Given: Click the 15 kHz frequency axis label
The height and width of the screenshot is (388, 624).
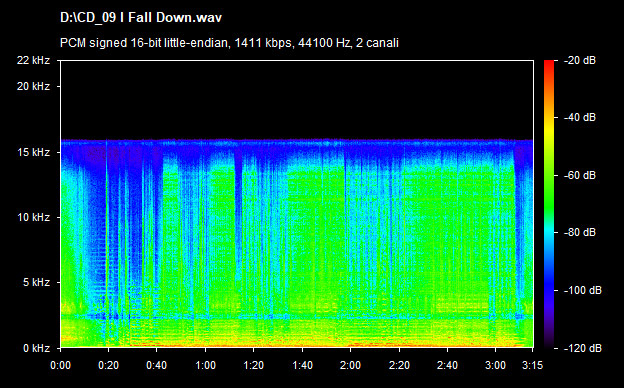Looking at the screenshot, I should point(33,152).
